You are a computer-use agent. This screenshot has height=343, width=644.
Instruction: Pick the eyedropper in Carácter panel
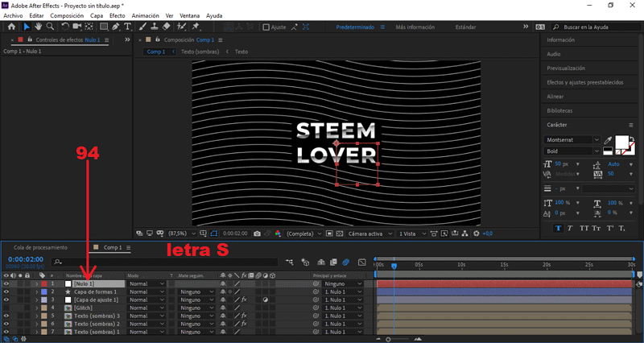(x=609, y=139)
